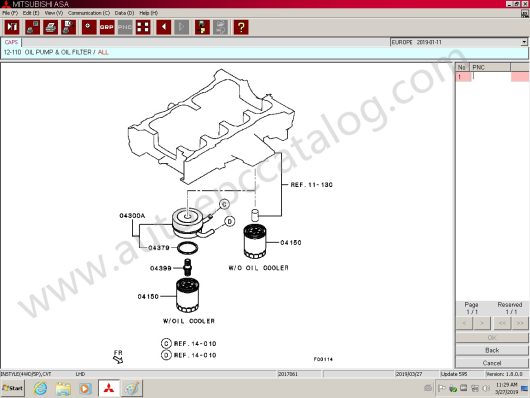Screen dimensions: 530x398
Task: Click the left arrow previous toolbar icon
Action: (164, 27)
